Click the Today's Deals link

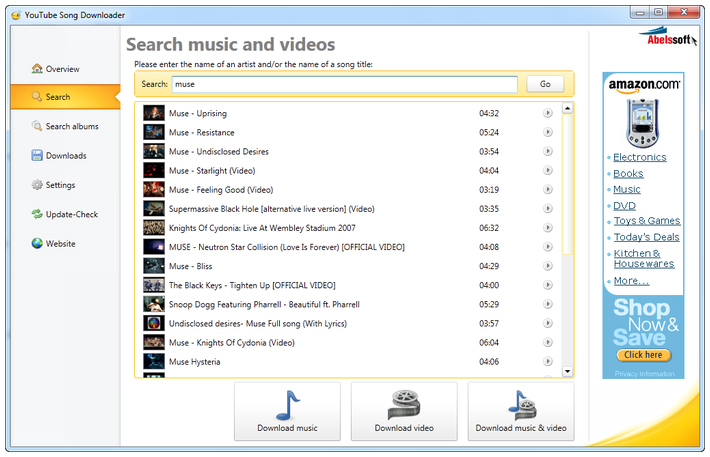click(x=646, y=237)
